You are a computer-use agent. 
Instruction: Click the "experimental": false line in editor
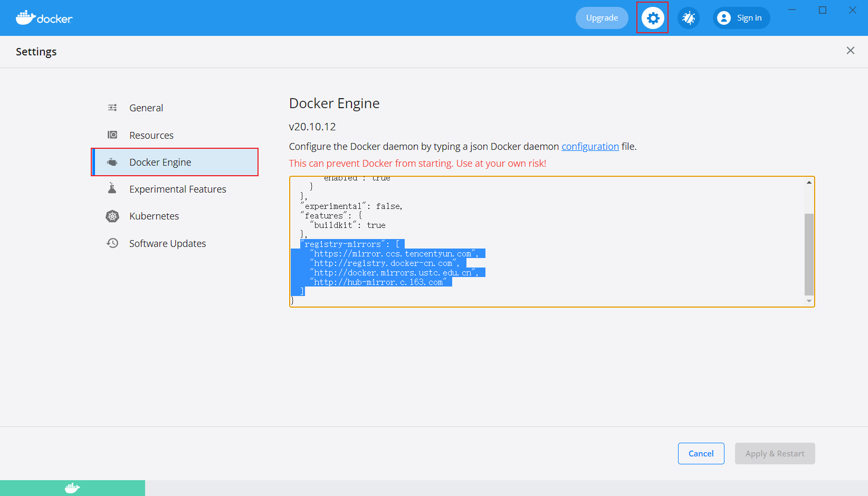(351, 206)
